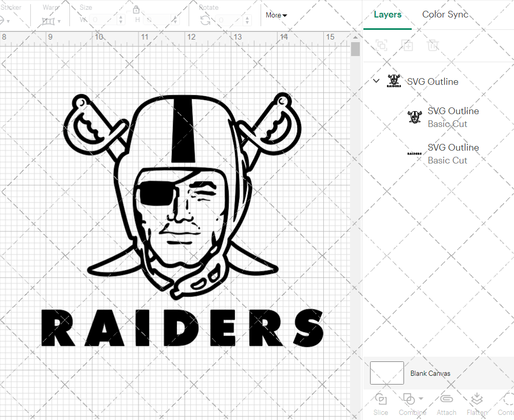The height and width of the screenshot is (420, 514).
Task: Click the Flatten tool
Action: click(x=476, y=404)
